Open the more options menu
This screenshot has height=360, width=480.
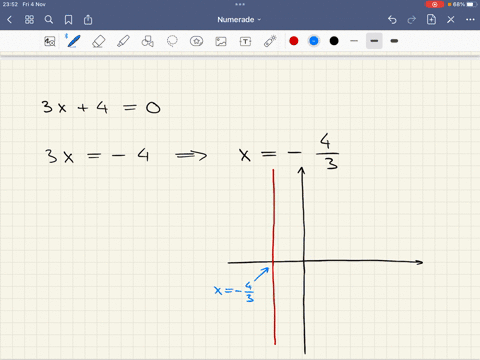(x=470, y=20)
